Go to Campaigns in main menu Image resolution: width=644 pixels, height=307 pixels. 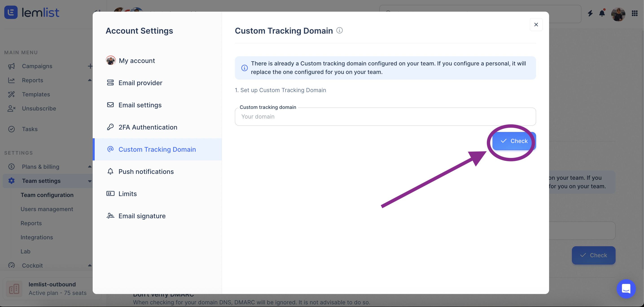click(37, 66)
